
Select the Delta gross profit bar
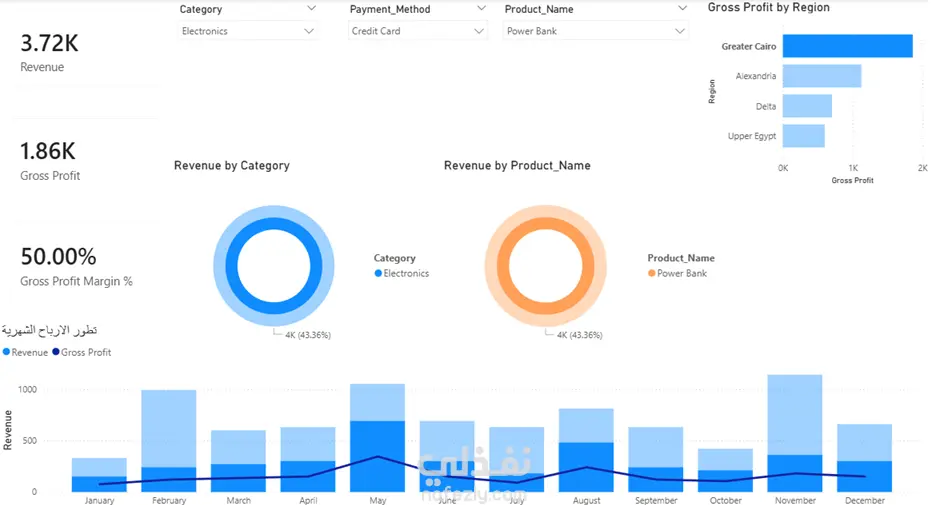tap(807, 106)
